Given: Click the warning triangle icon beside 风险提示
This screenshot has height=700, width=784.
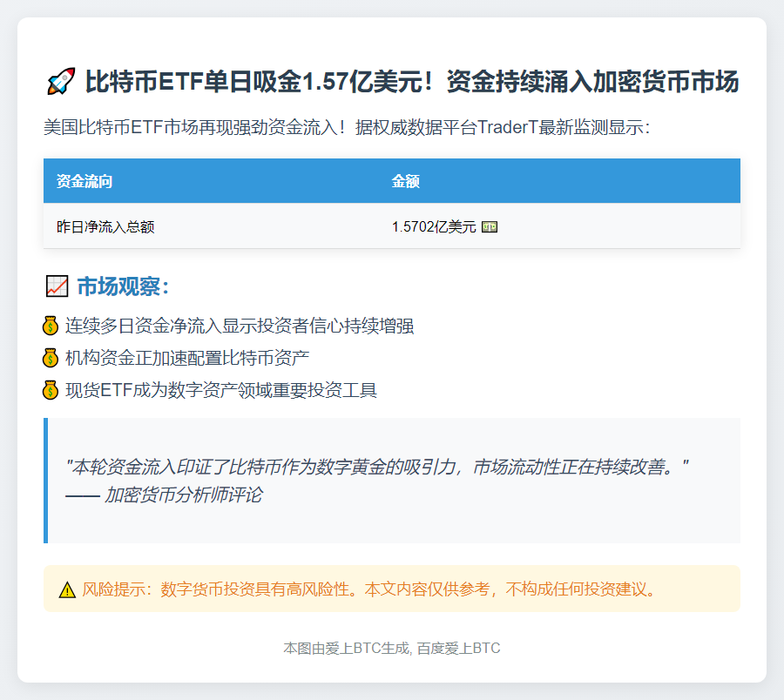Looking at the screenshot, I should point(67,590).
